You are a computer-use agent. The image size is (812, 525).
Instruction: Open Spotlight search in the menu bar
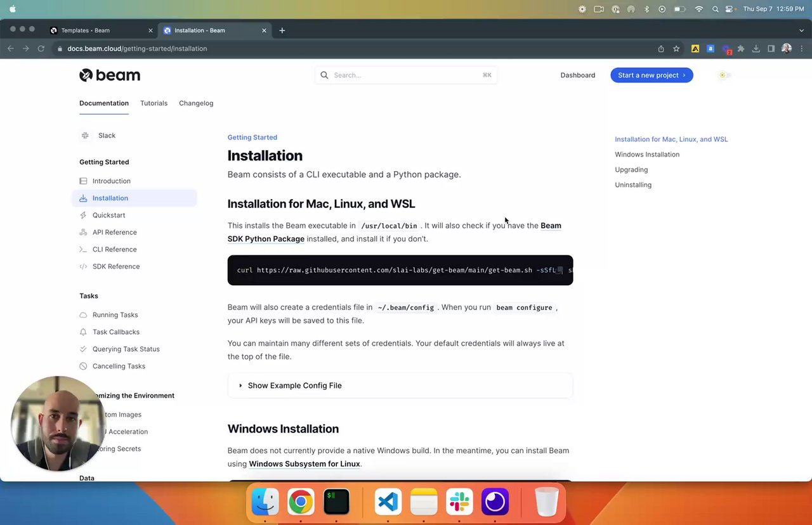tap(715, 9)
